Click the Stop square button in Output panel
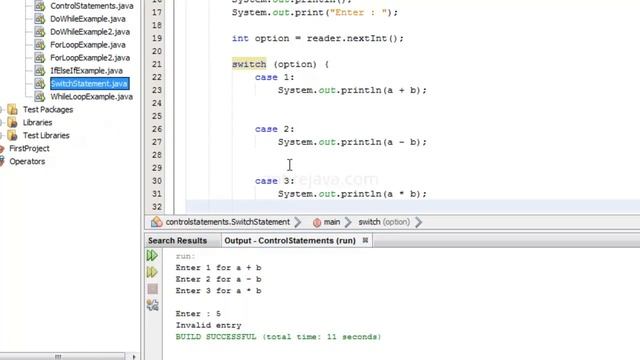 [152, 289]
